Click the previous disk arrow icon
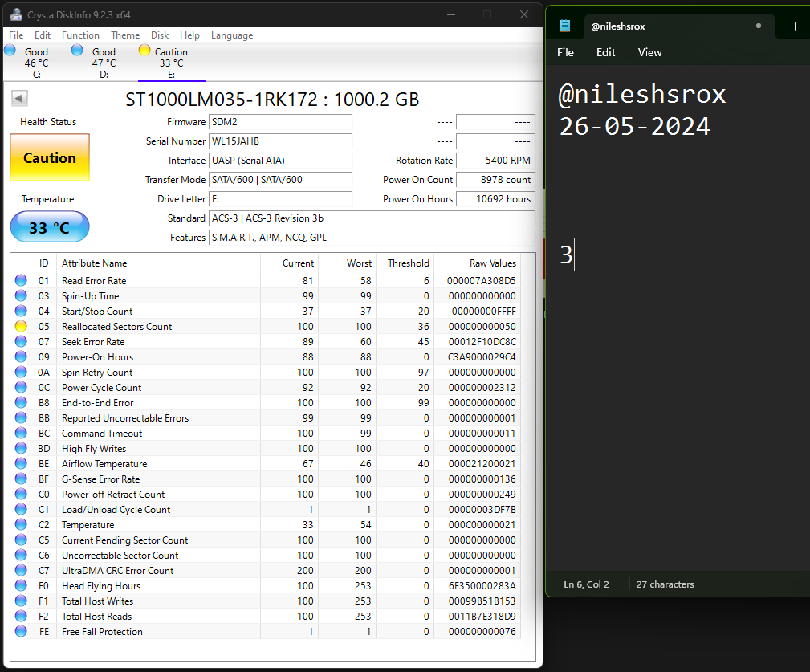810x672 pixels. [20, 98]
